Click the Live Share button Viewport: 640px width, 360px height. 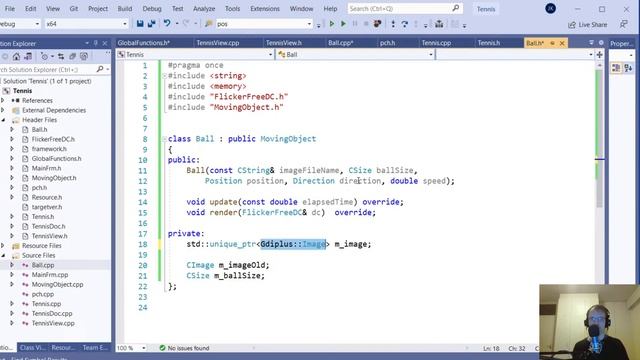(x=588, y=25)
